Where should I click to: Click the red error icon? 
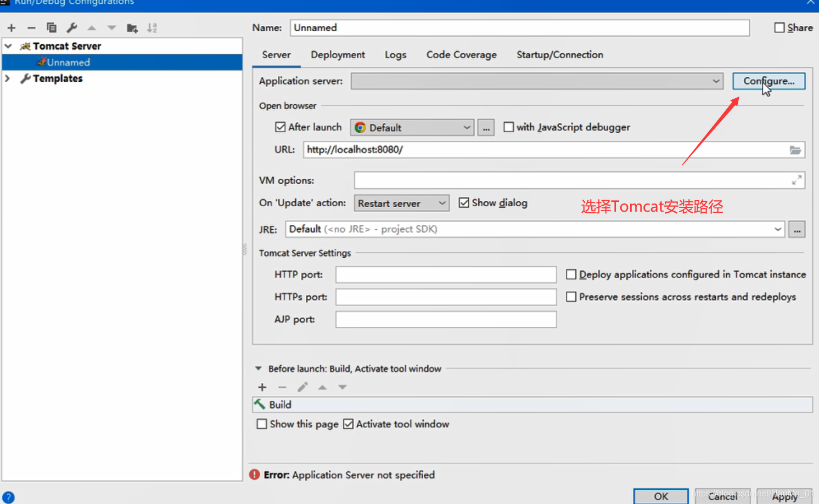click(255, 474)
